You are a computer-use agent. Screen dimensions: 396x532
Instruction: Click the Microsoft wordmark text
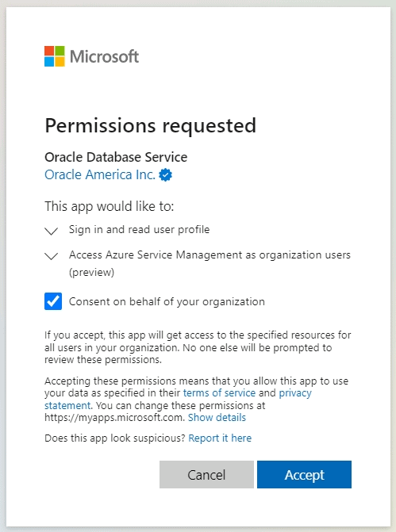pos(104,56)
